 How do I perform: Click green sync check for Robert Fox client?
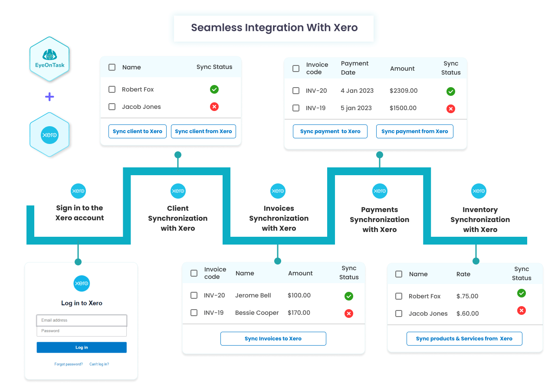(x=214, y=89)
